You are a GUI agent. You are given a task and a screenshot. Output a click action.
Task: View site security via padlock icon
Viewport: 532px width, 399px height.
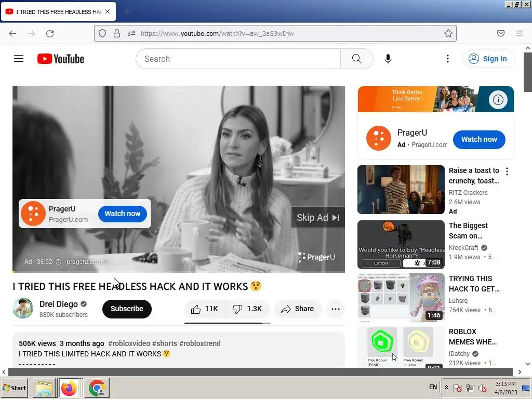click(x=117, y=33)
